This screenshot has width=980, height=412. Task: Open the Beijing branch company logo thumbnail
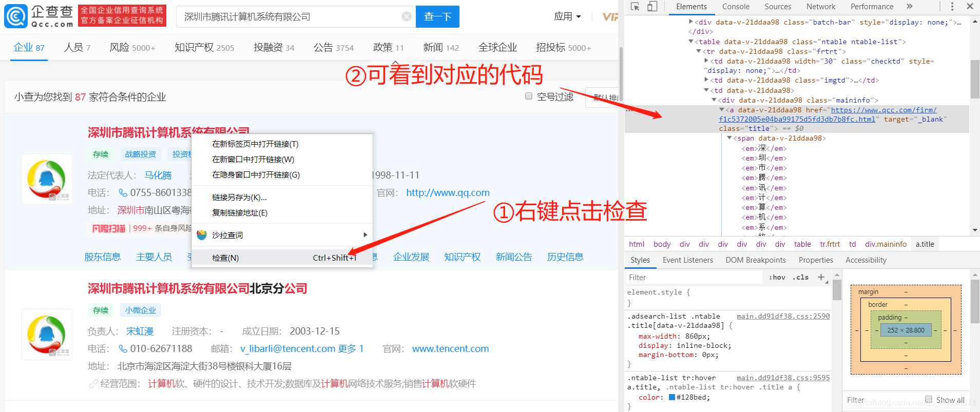click(47, 335)
